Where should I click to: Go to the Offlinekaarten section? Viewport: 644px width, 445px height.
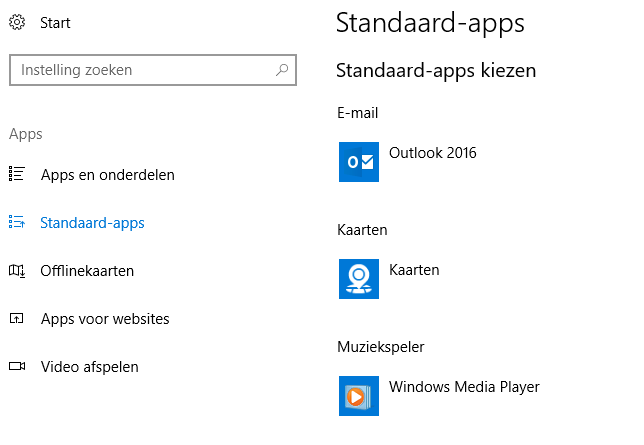pyautogui.click(x=87, y=271)
